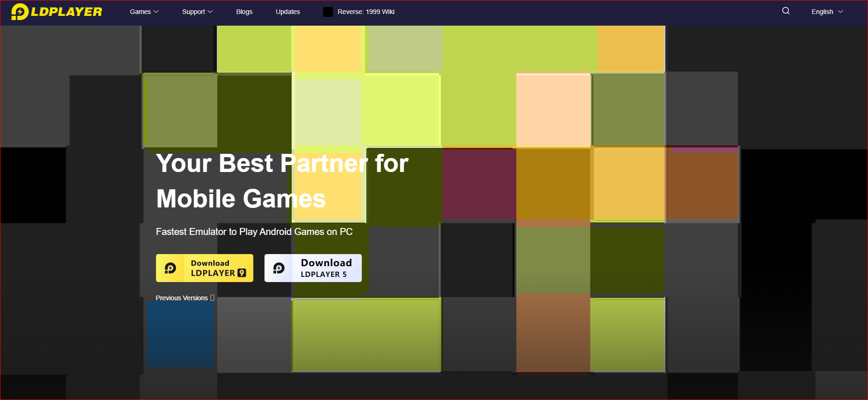Open the Blogs page
Screen dimensions: 868x400
click(244, 12)
